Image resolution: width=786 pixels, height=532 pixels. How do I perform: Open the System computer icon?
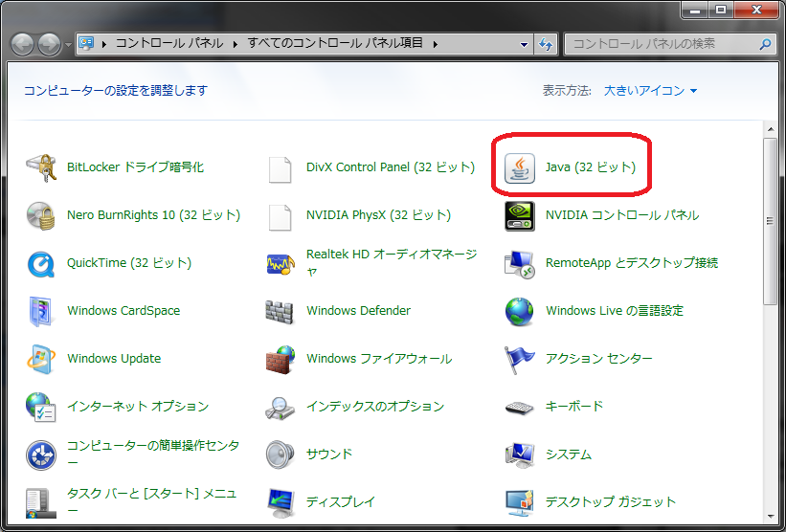(519, 454)
